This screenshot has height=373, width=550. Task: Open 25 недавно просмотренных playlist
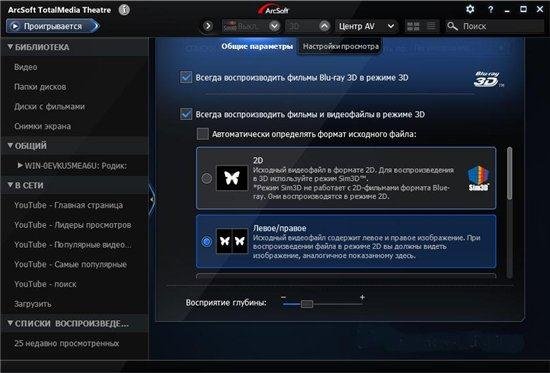coord(67,343)
